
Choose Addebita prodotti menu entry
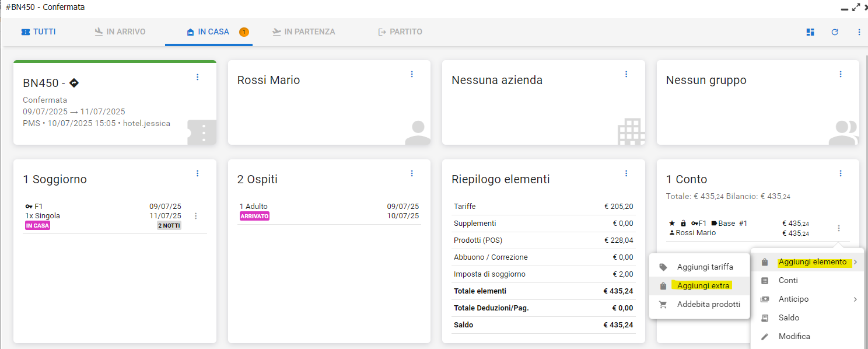(708, 304)
